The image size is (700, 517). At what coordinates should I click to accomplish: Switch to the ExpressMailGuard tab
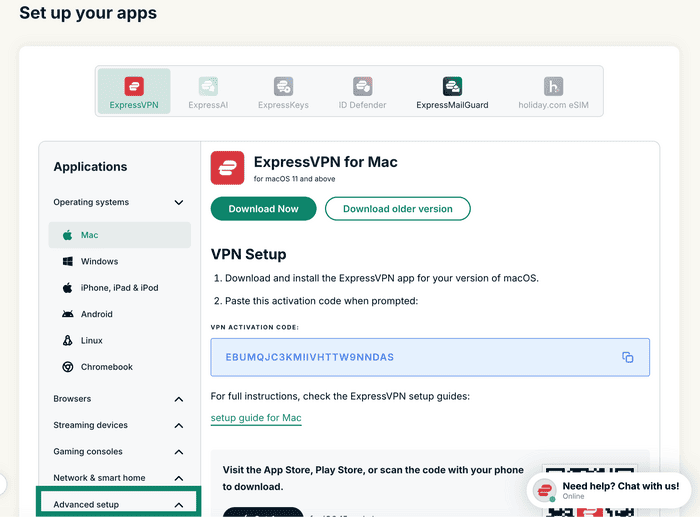[x=452, y=92]
